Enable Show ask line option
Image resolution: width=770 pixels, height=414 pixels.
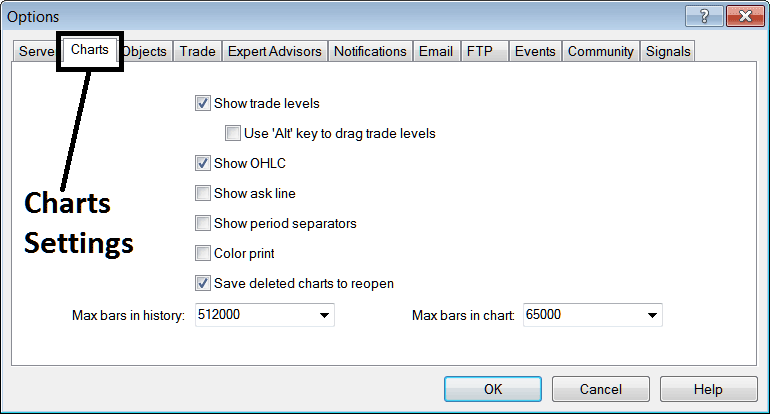[x=204, y=193]
